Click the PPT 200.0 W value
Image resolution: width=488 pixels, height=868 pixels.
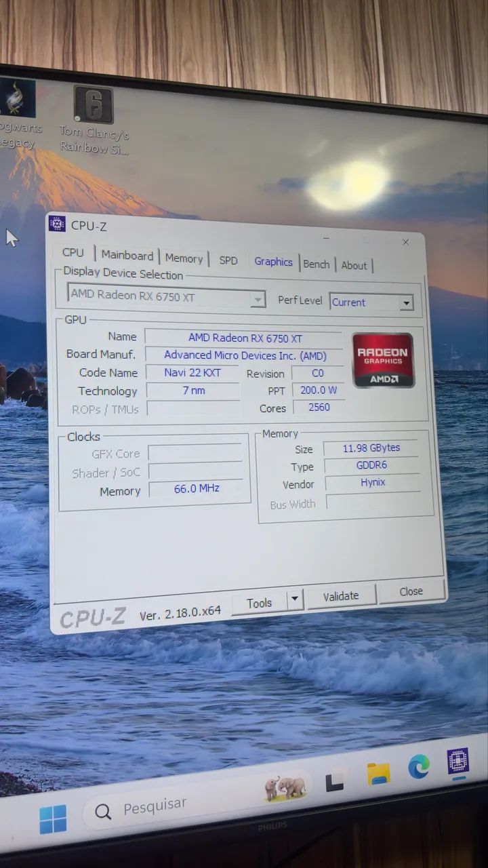[319, 391]
